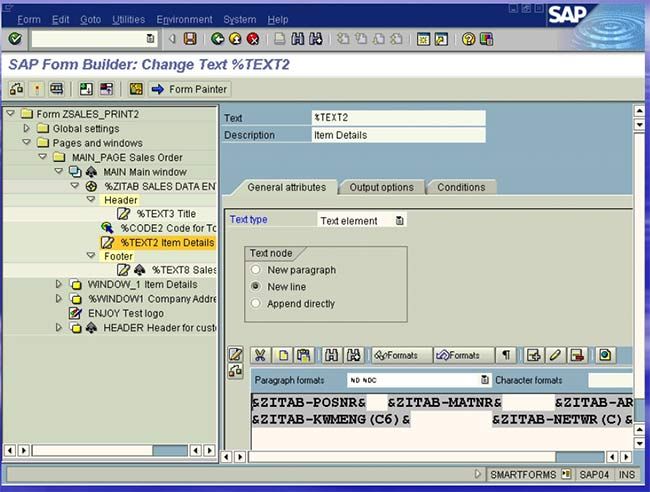Click the Description field containing Item Details
Screen dimensions: 650x492
(x=398, y=135)
